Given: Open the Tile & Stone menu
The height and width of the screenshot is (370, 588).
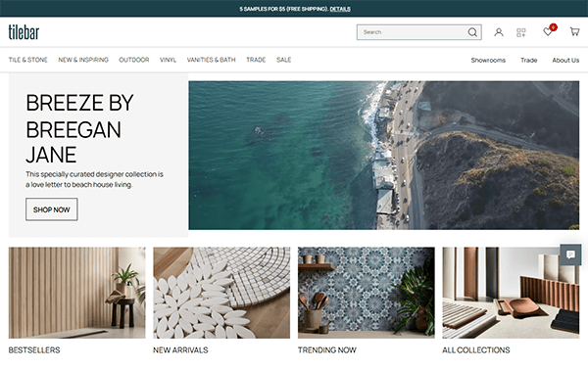Looking at the screenshot, I should (x=28, y=60).
